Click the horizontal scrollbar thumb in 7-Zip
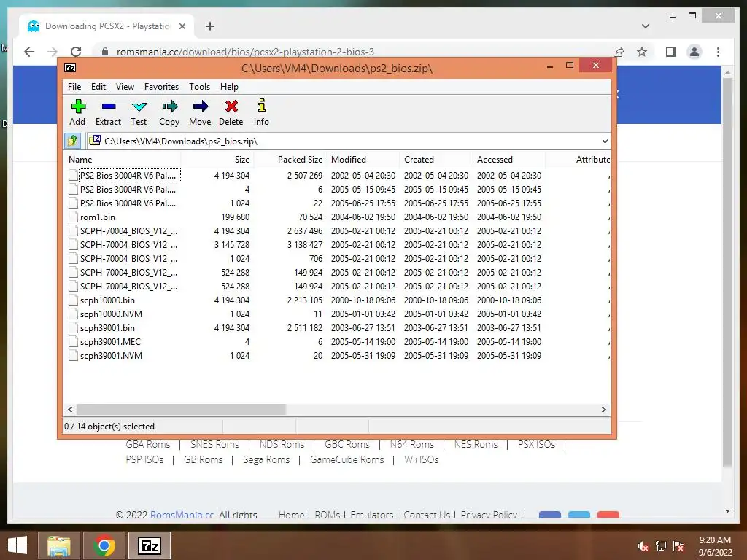The height and width of the screenshot is (560, 747). [181, 410]
